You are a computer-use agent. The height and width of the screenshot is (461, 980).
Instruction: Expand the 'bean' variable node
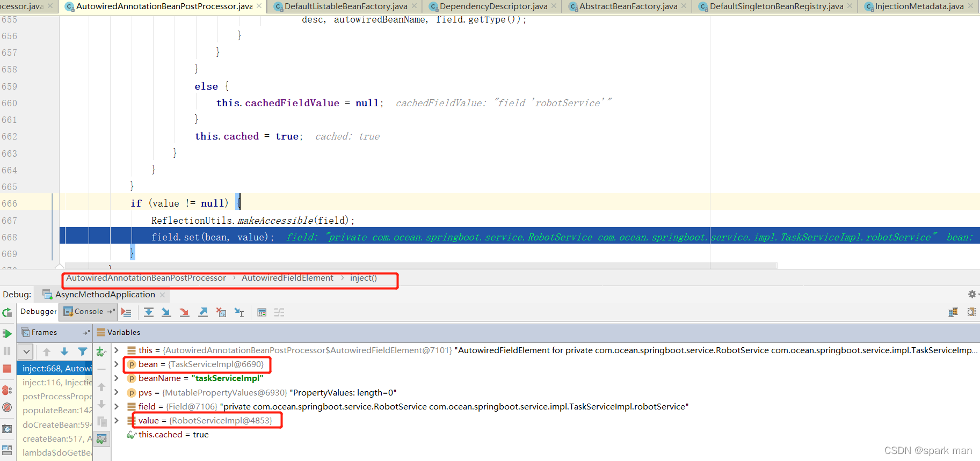click(x=117, y=364)
